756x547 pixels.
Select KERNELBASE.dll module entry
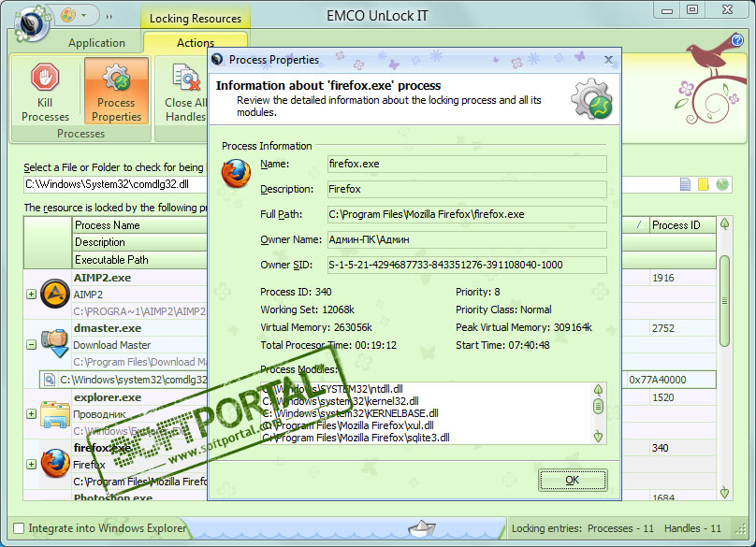coord(351,413)
